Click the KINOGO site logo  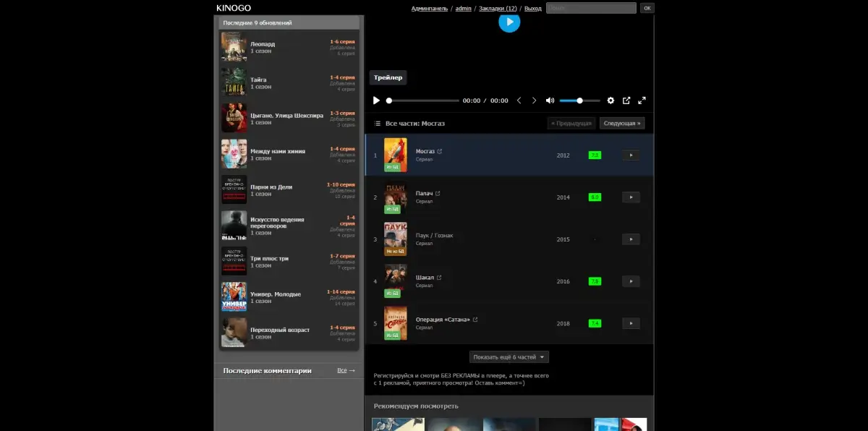click(234, 8)
